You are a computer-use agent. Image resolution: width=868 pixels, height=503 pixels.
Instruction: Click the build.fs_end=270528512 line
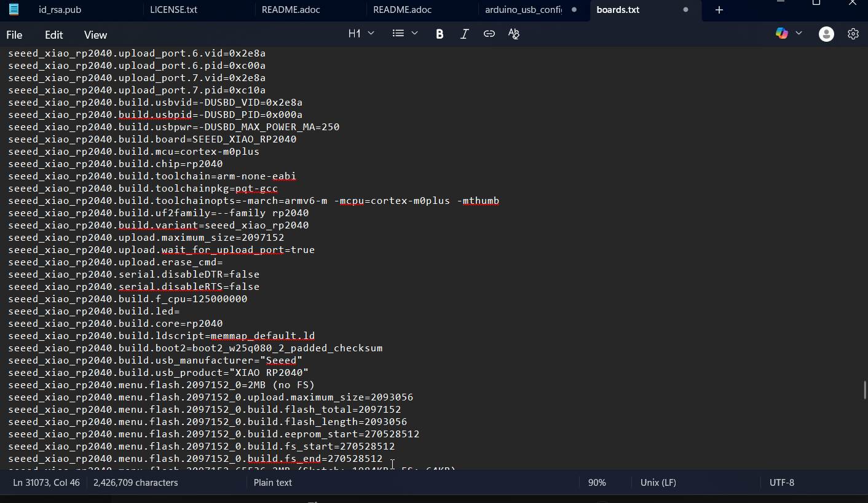[195, 459]
